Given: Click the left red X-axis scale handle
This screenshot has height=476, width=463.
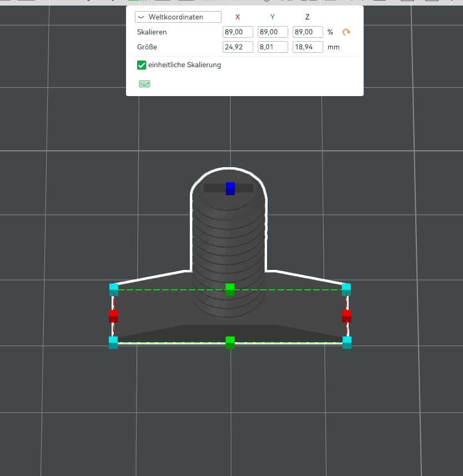Looking at the screenshot, I should (113, 316).
